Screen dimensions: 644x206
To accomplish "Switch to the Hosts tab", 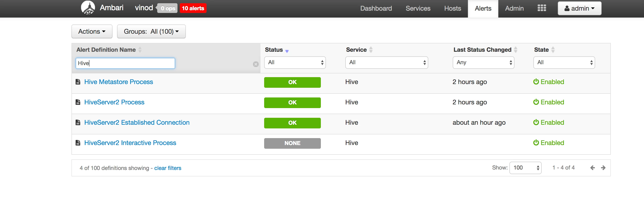I will point(452,9).
